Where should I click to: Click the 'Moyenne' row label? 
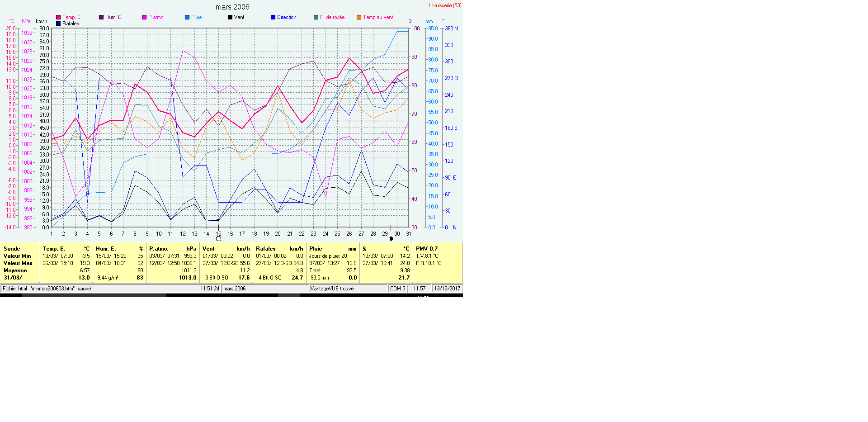[15, 270]
